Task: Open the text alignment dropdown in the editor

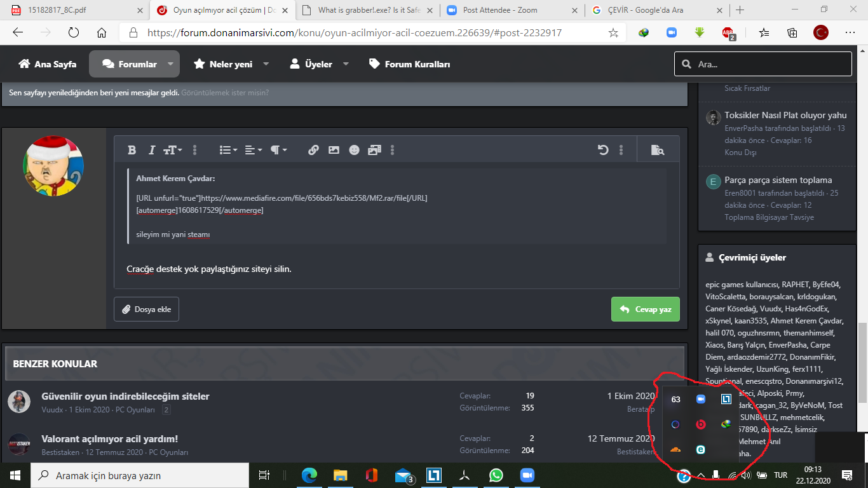Action: click(254, 150)
